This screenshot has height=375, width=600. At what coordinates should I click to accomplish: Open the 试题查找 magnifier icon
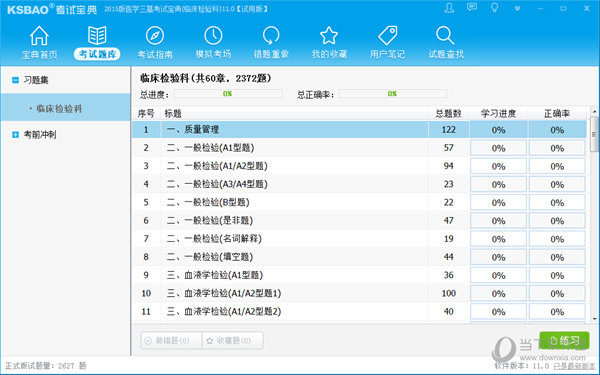(x=445, y=36)
